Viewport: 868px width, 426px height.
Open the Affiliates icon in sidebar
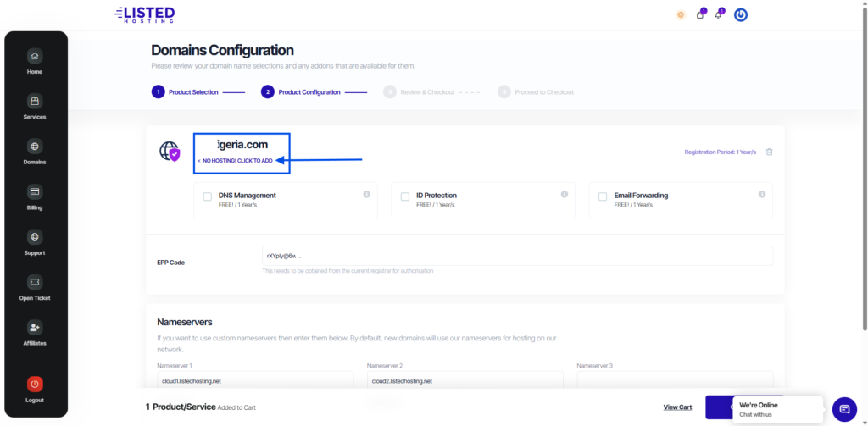34,327
